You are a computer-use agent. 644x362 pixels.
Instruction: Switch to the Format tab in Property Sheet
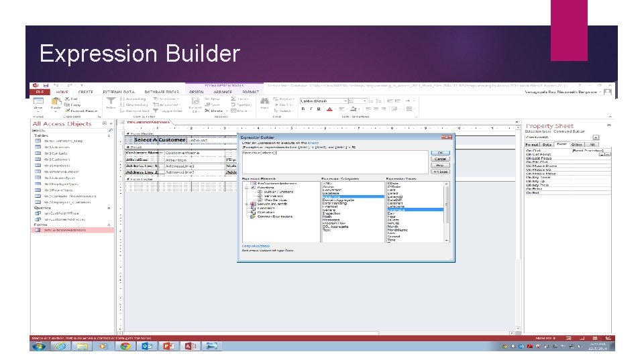(532, 145)
